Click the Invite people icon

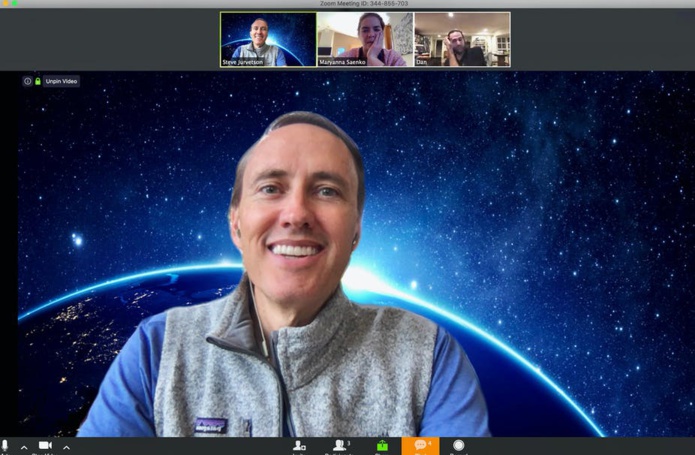click(x=299, y=445)
